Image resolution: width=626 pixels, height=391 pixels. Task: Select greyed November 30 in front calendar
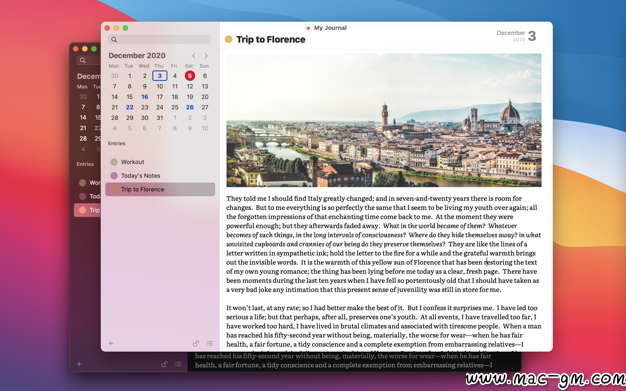pos(115,75)
